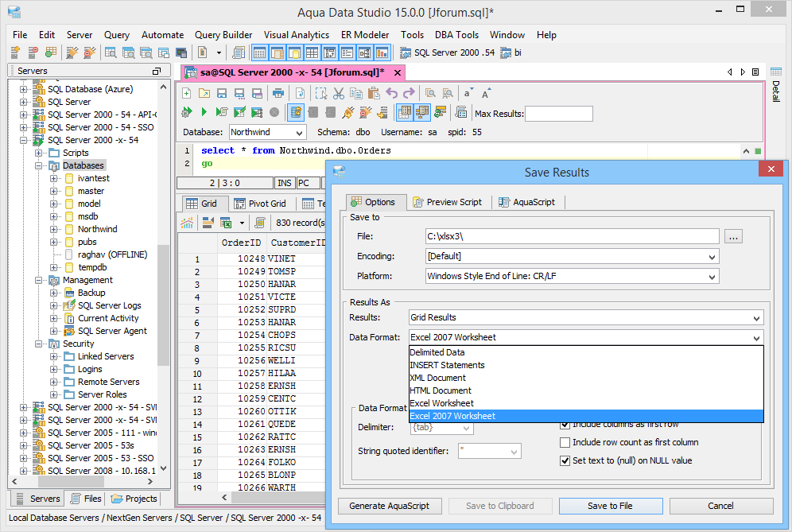The image size is (792, 532).
Task: Collapse the Management tree node
Action: click(38, 281)
